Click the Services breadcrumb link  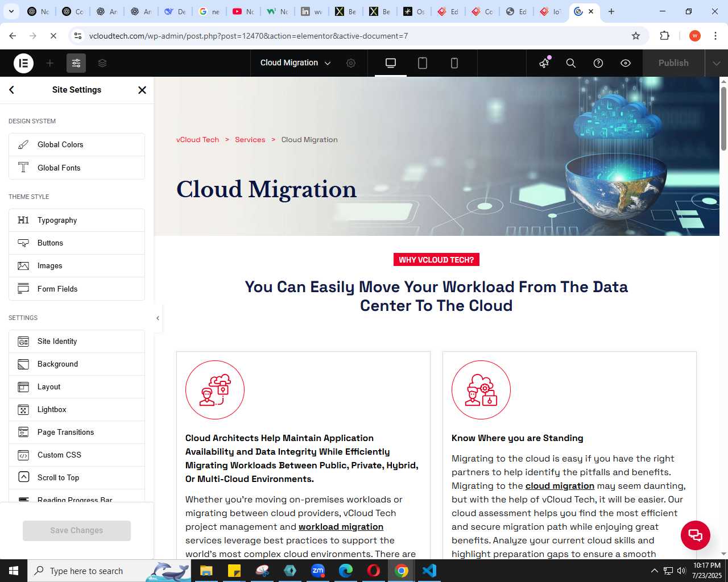pos(250,140)
